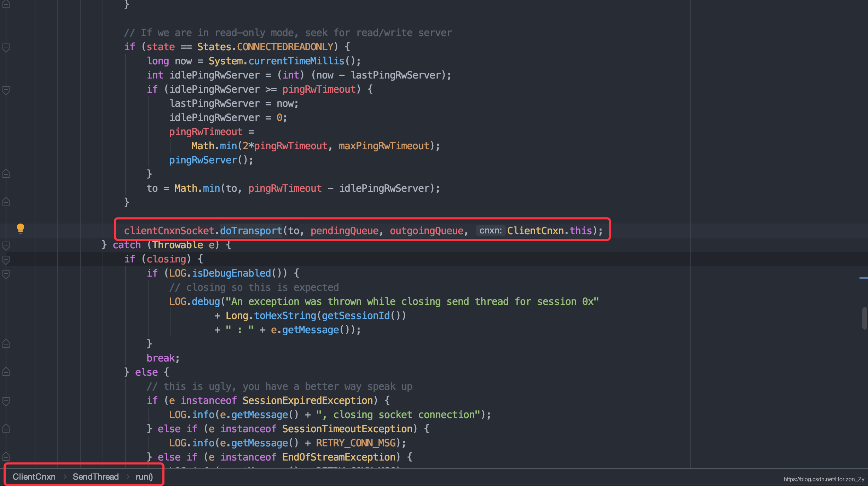Click the doTransport method call

coord(251,231)
